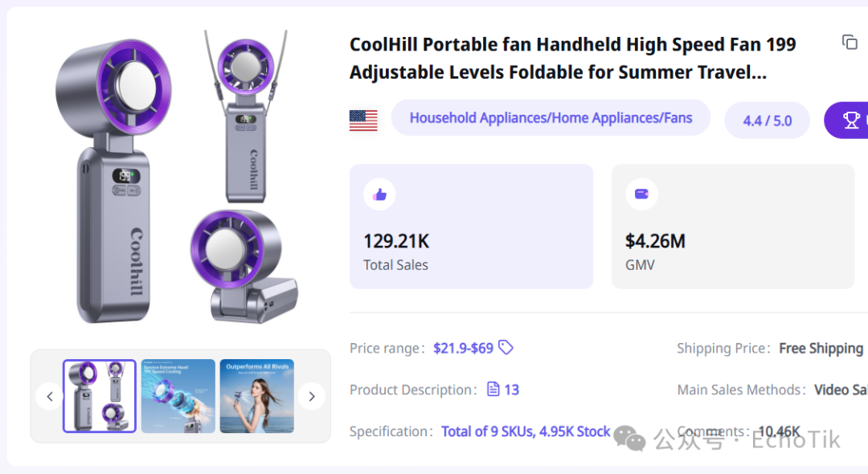This screenshot has height=474, width=868.
Task: Click the wallet GMV icon
Action: (641, 194)
